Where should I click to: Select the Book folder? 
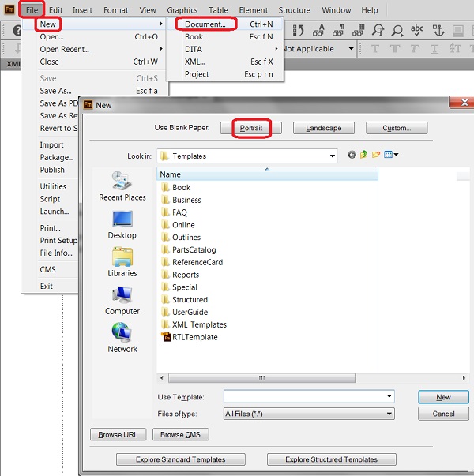176,187
